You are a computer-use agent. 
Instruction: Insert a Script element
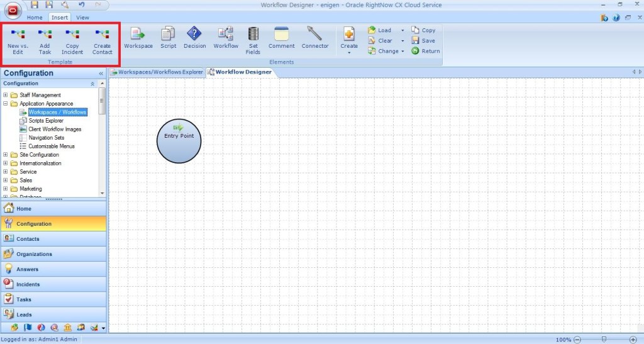pos(168,38)
